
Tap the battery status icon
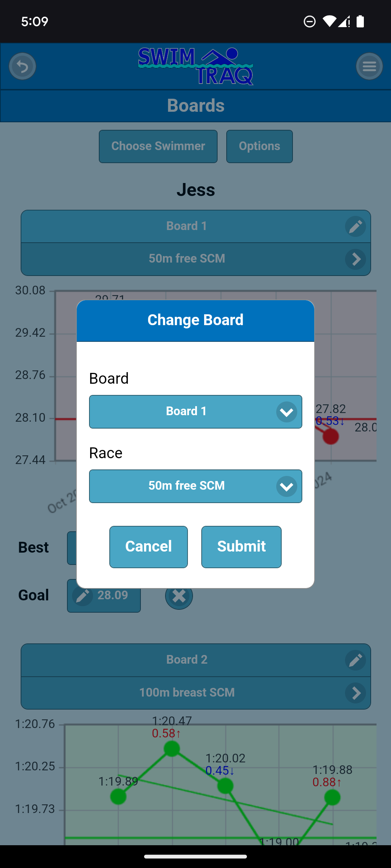point(360,21)
